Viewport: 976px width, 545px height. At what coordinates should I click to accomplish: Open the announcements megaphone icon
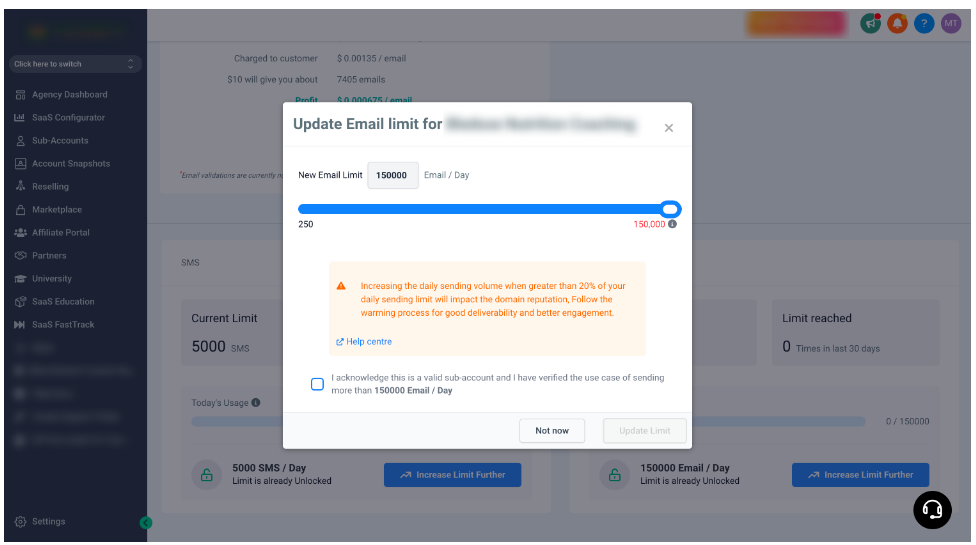point(870,24)
